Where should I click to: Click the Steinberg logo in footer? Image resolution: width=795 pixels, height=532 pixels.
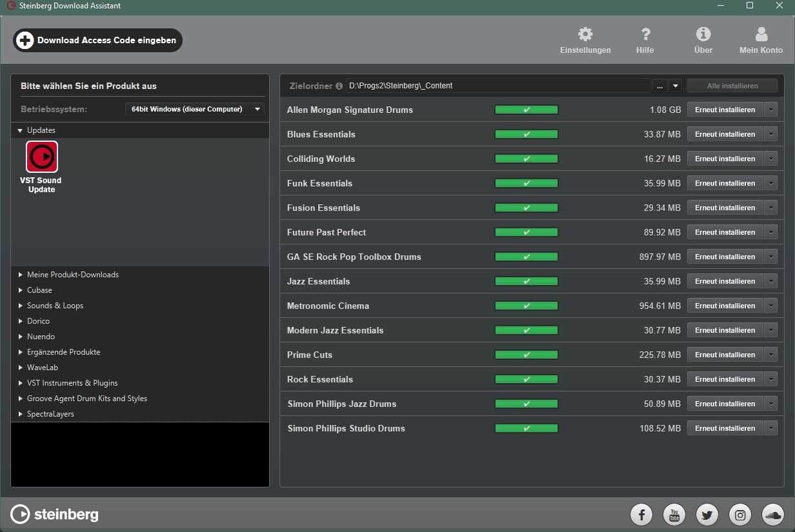[55, 514]
